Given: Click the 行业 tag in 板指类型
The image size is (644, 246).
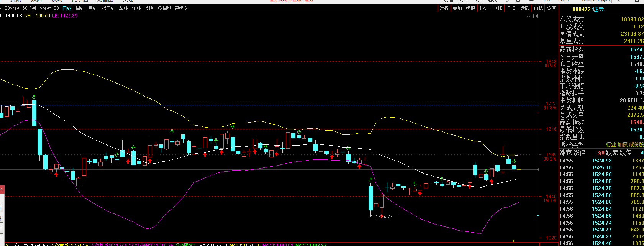Looking at the screenshot, I should pyautogui.click(x=611, y=144).
